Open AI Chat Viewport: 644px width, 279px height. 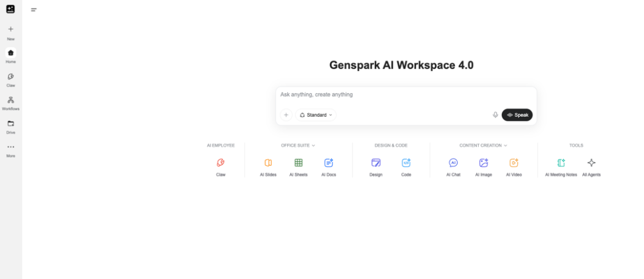click(x=454, y=167)
